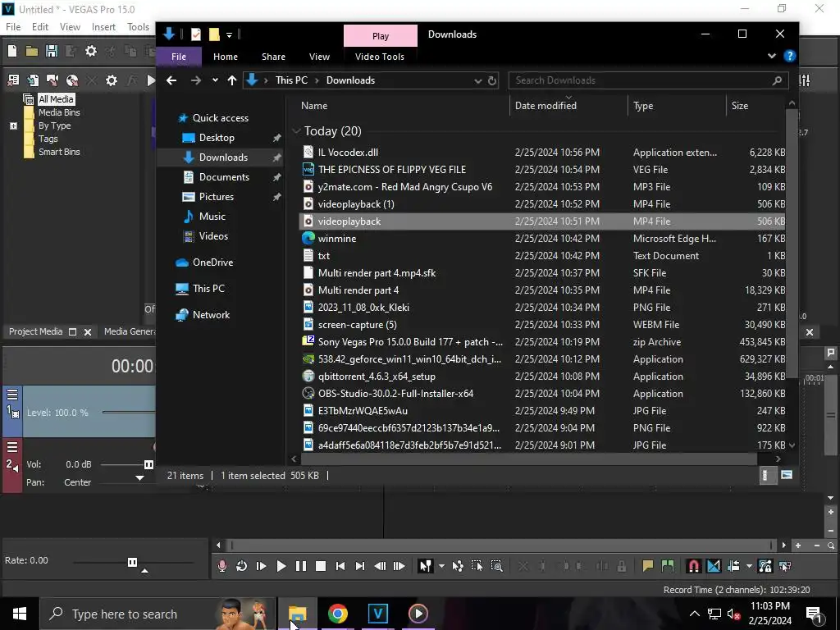Go up one folder level in Explorer
The height and width of the screenshot is (630, 840).
tap(231, 80)
